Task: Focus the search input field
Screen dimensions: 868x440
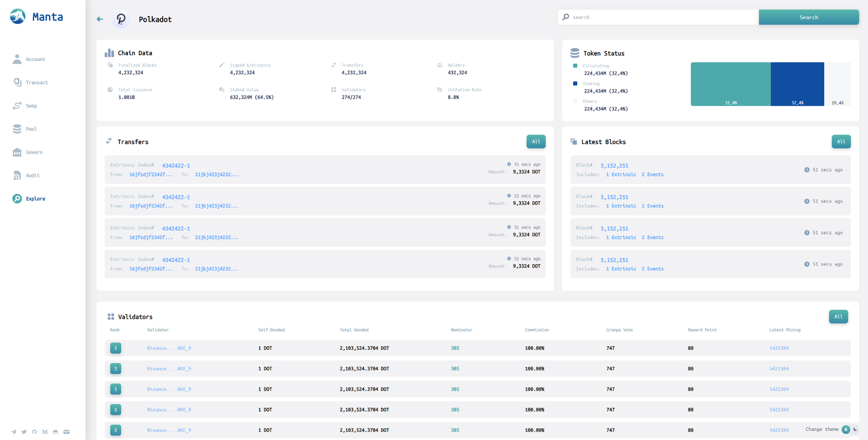Action: 658,17
